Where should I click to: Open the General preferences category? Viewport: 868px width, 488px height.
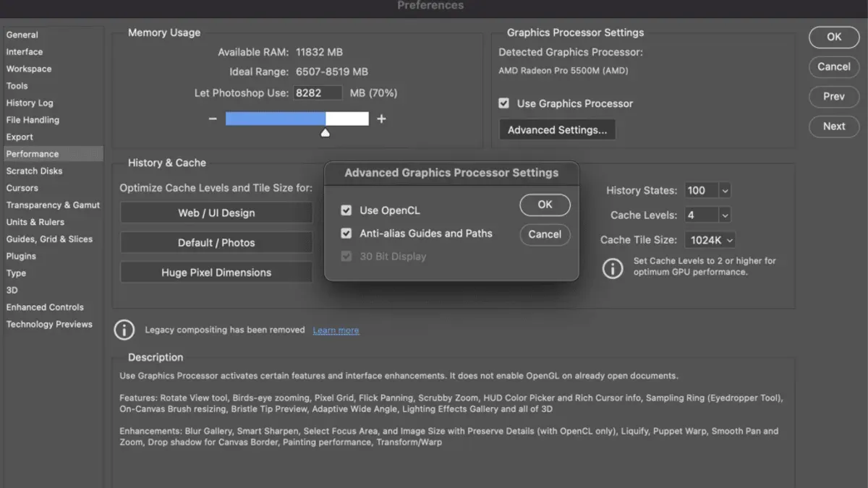point(22,35)
